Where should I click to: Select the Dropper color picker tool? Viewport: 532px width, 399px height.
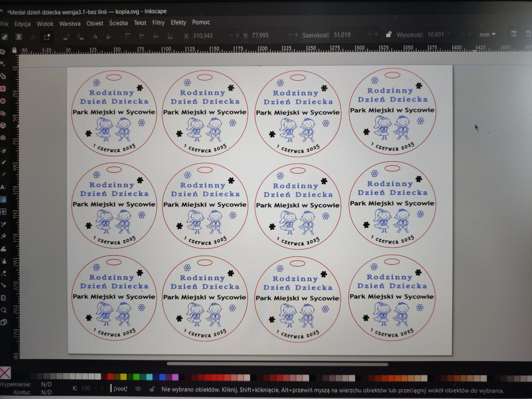(x=3, y=224)
